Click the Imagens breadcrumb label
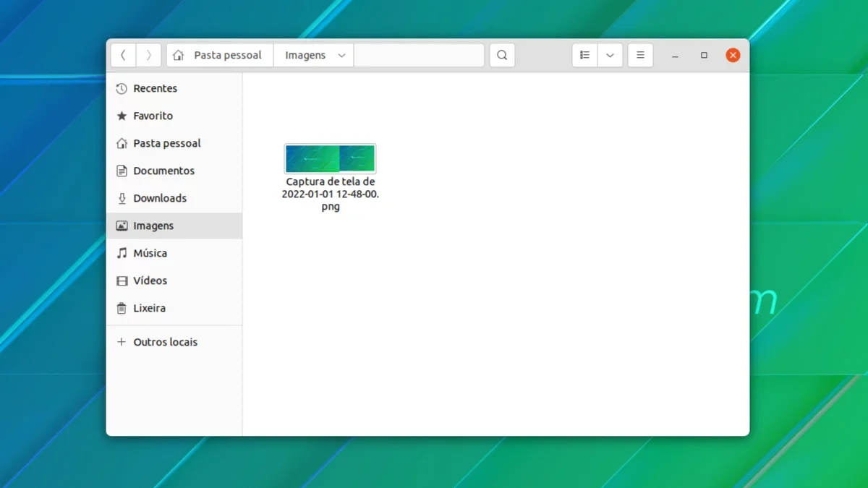Viewport: 868px width, 488px height. [x=305, y=55]
